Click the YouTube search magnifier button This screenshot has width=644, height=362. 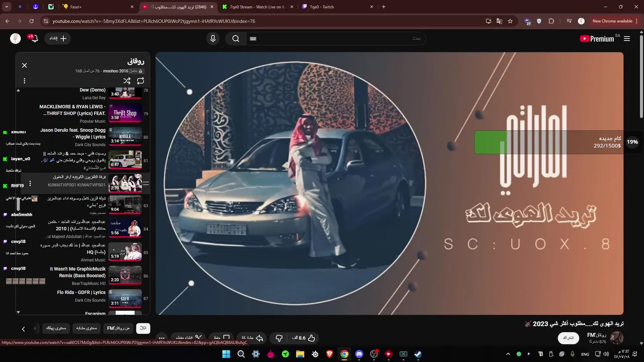tap(235, 39)
